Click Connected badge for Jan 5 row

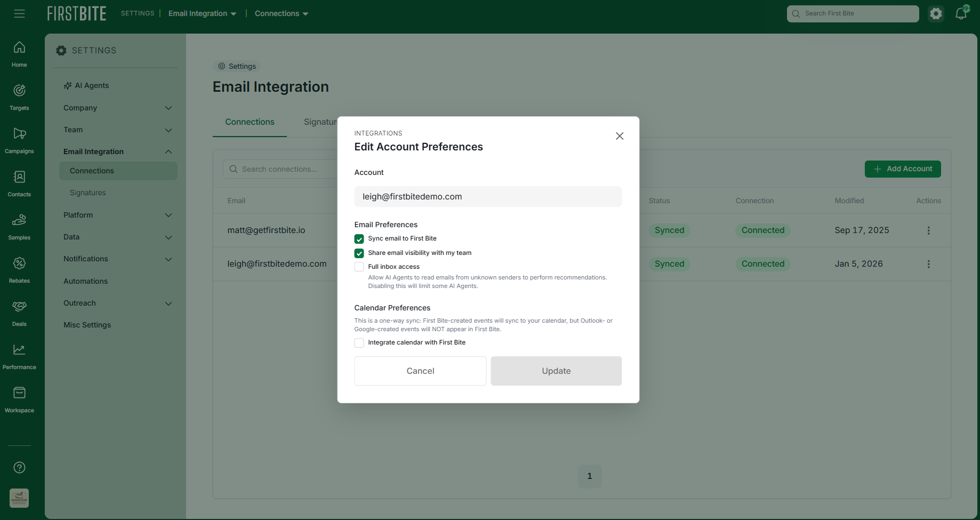point(763,264)
